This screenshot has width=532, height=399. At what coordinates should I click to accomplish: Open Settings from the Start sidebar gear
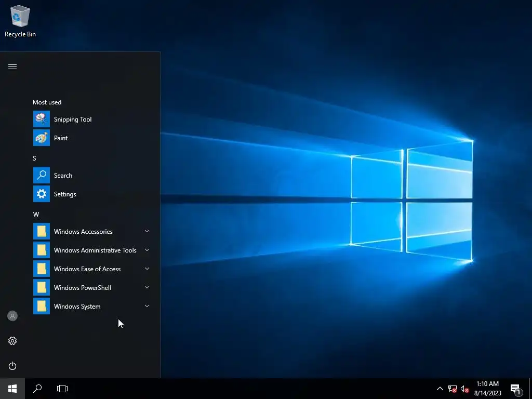coord(12,341)
